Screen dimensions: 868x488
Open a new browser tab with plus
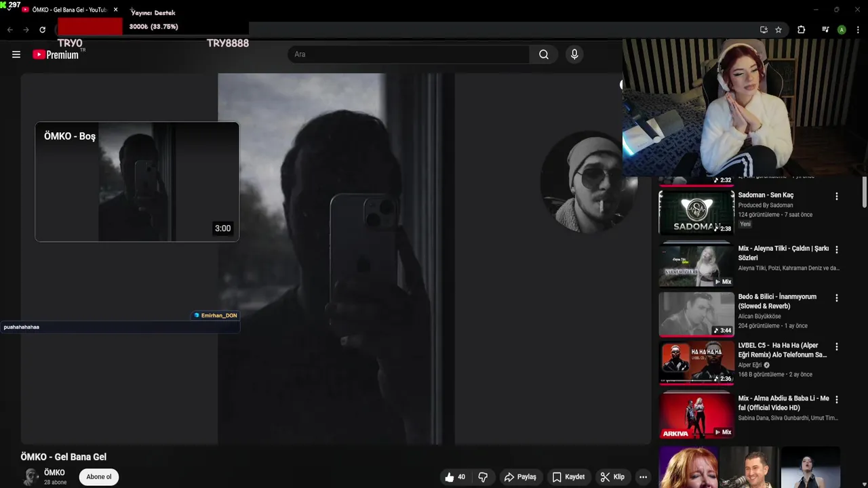click(133, 10)
